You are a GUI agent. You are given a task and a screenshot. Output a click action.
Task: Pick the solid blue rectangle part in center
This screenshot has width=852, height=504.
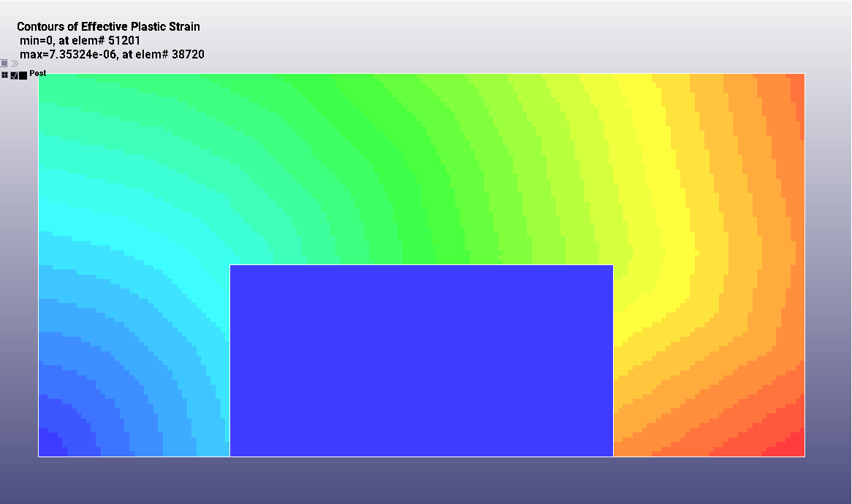coord(421,361)
